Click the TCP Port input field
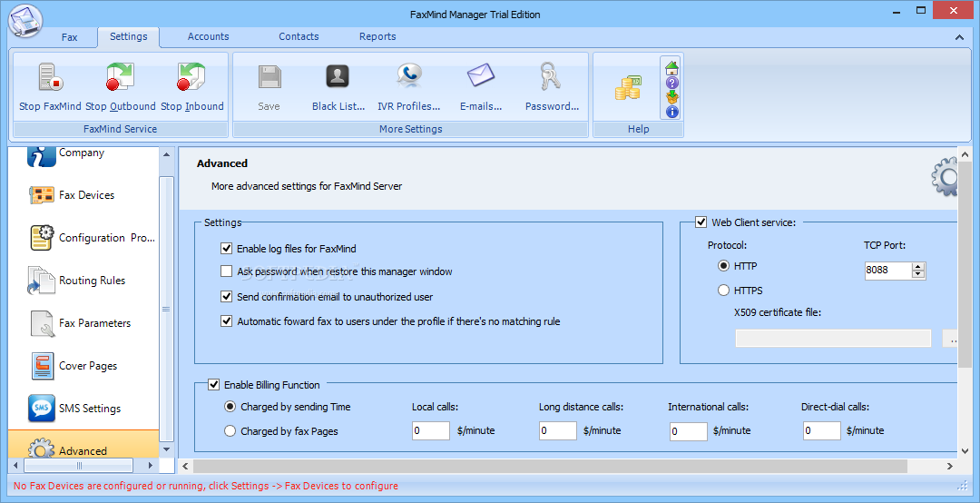The height and width of the screenshot is (503, 980). [888, 271]
